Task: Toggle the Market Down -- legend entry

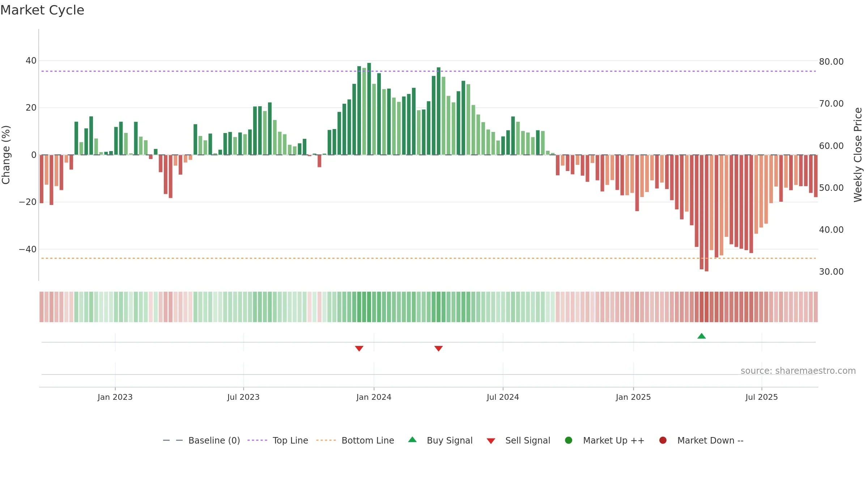Action: [701, 440]
